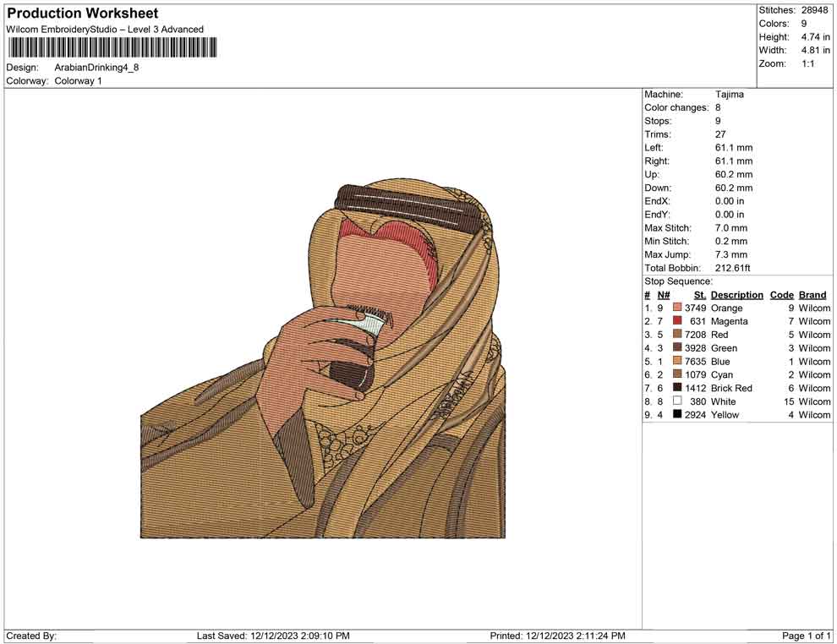The width and height of the screenshot is (837, 644).
Task: Click the 'Created By:' footer label
Action: [x=31, y=636]
